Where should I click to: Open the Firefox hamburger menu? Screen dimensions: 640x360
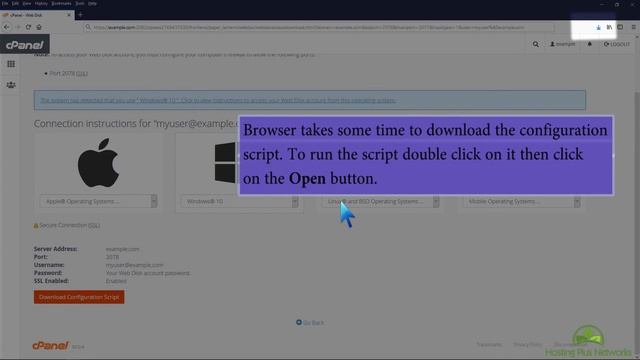[633, 27]
